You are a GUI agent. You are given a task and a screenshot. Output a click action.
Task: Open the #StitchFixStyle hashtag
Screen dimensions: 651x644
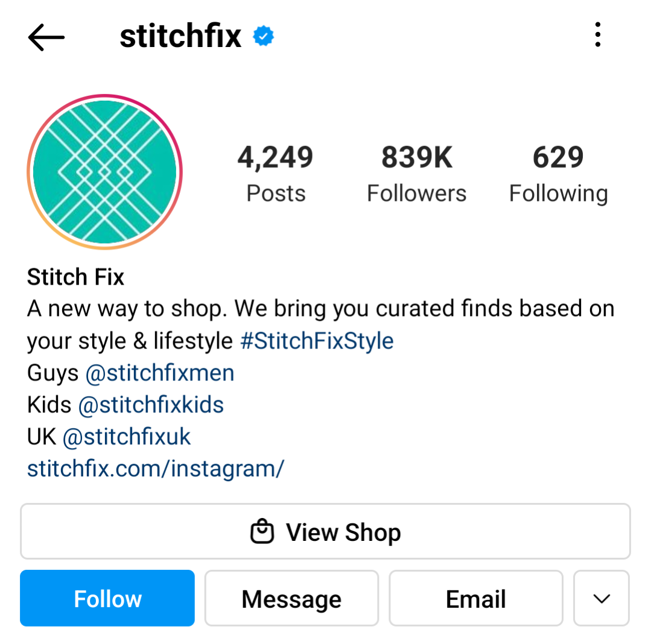[317, 341]
